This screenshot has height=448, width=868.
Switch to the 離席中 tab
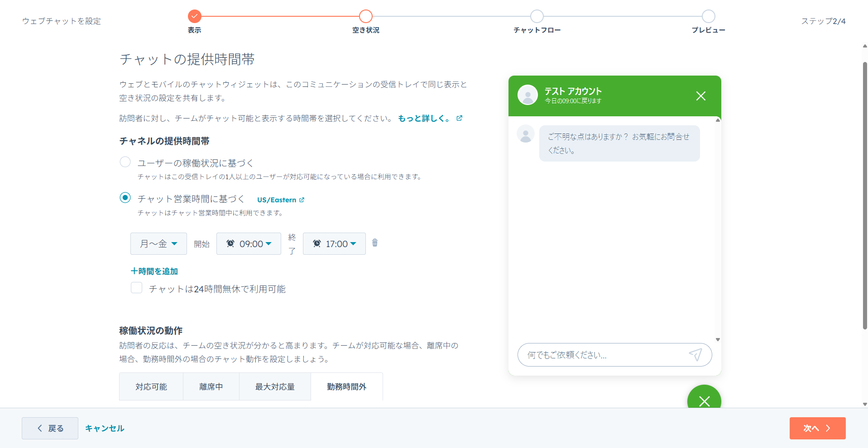click(211, 386)
